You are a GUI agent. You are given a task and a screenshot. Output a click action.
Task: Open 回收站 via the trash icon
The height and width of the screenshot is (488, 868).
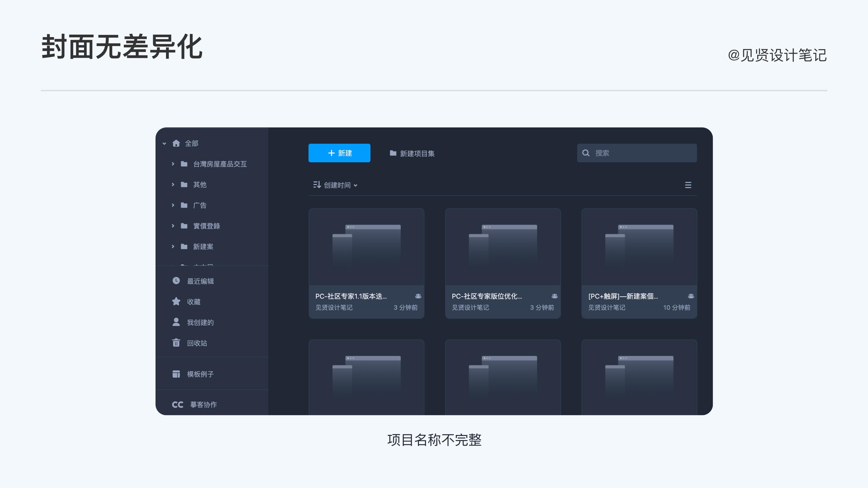[176, 343]
